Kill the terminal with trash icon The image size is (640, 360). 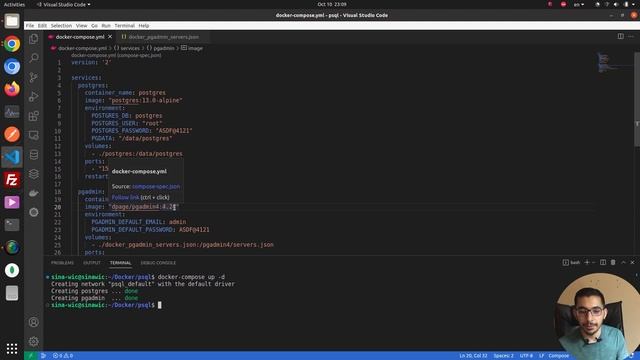click(x=613, y=262)
